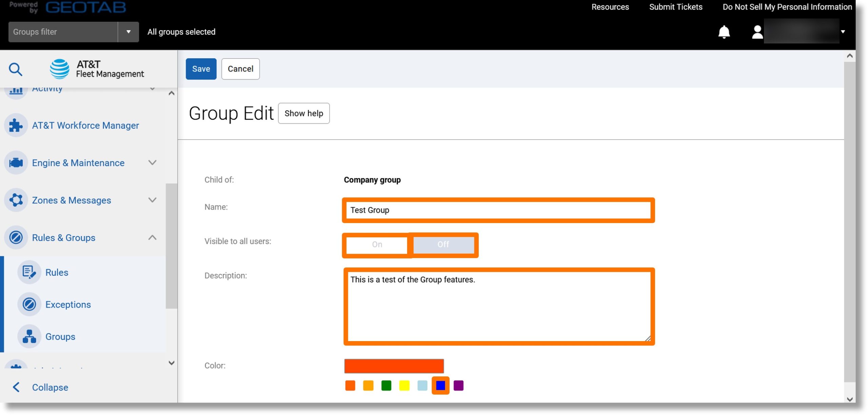Image resolution: width=868 pixels, height=415 pixels.
Task: Open the Rules menu item
Action: [x=57, y=272]
